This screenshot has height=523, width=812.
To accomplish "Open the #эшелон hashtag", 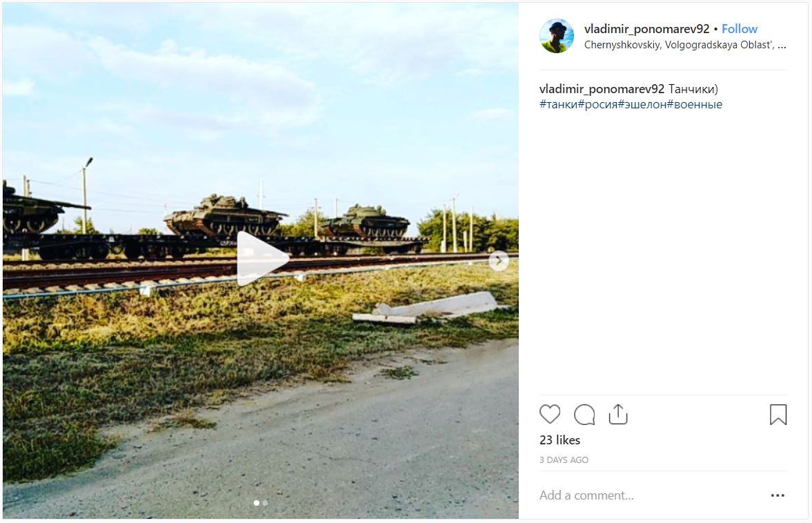I will point(642,105).
